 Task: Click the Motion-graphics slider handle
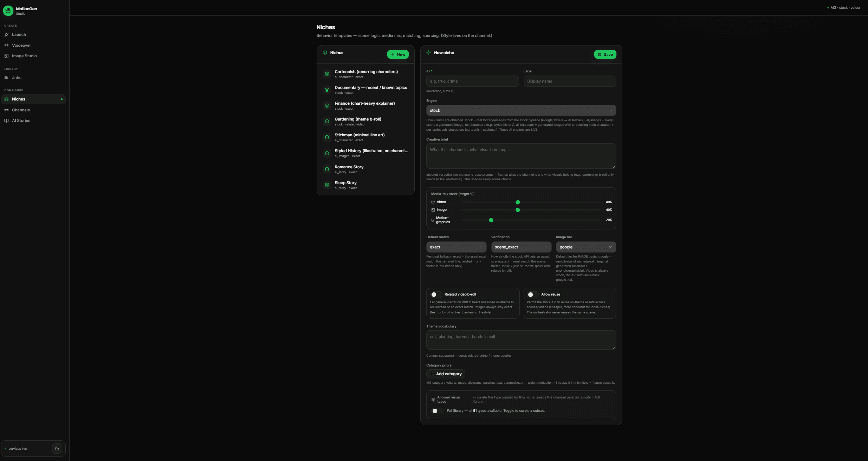tap(491, 220)
